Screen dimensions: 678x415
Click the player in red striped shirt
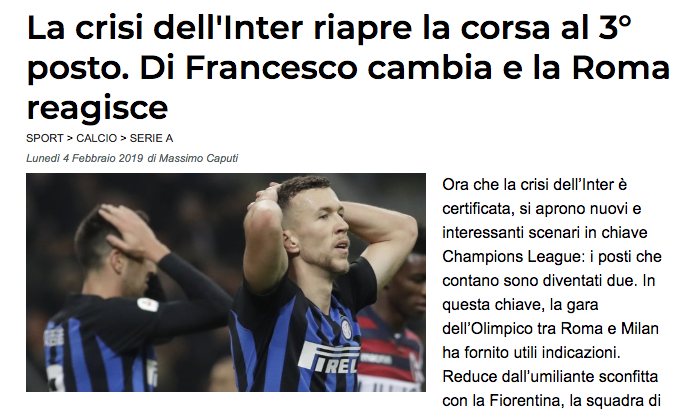pos(393,320)
